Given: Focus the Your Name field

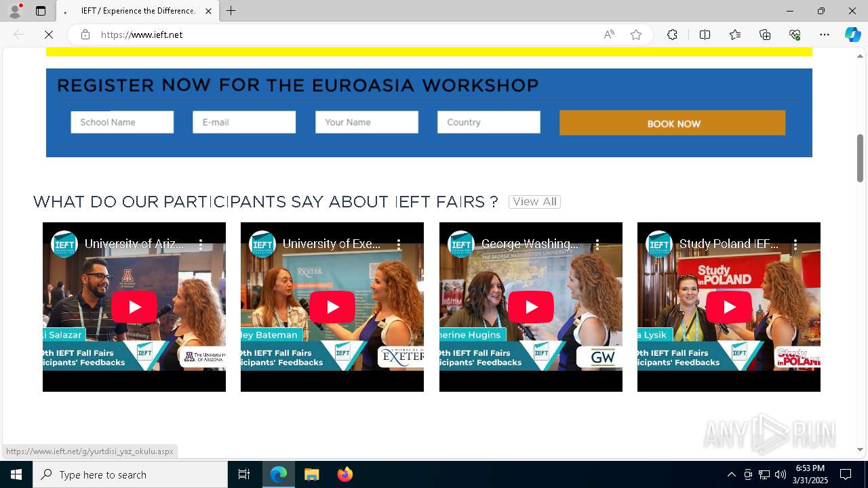Looking at the screenshot, I should (x=367, y=122).
